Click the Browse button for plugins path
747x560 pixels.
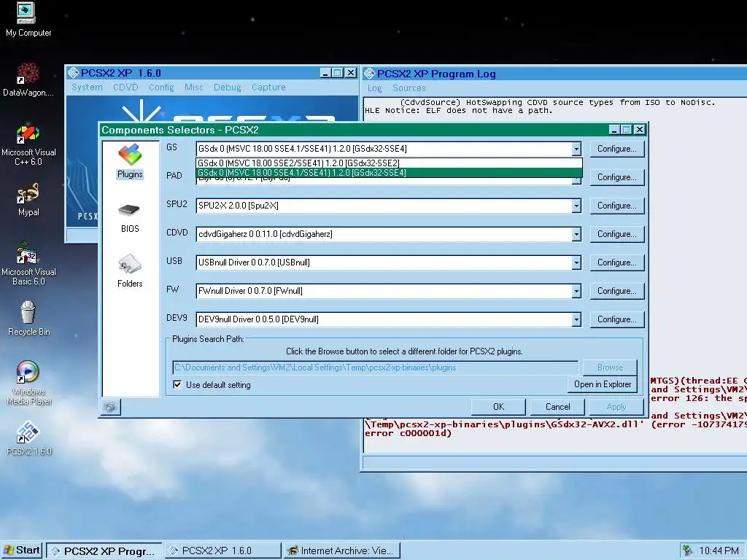point(610,367)
